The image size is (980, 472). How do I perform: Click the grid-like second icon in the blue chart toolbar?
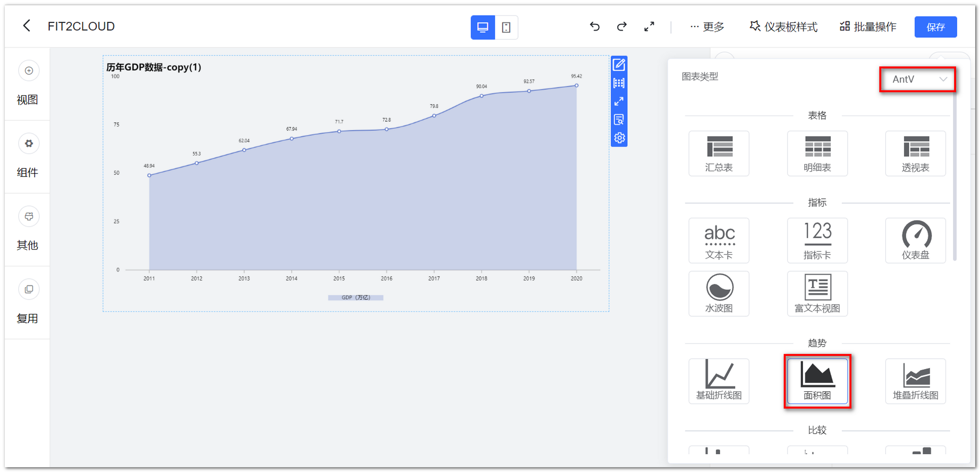pyautogui.click(x=619, y=83)
